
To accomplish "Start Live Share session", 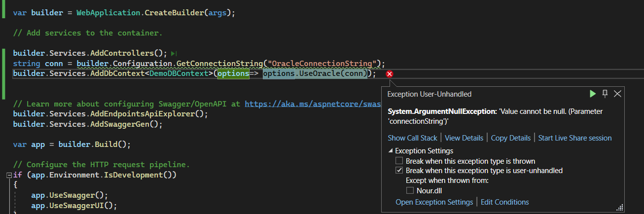I will (574, 138).
